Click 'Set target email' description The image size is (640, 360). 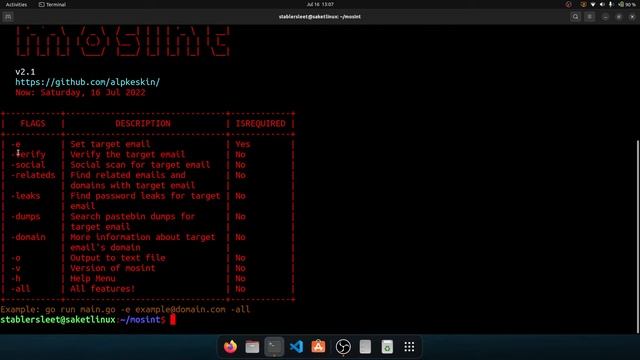point(110,144)
